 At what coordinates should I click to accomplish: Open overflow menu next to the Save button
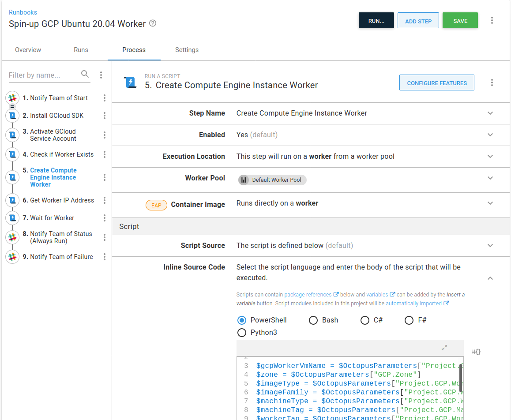pos(492,21)
